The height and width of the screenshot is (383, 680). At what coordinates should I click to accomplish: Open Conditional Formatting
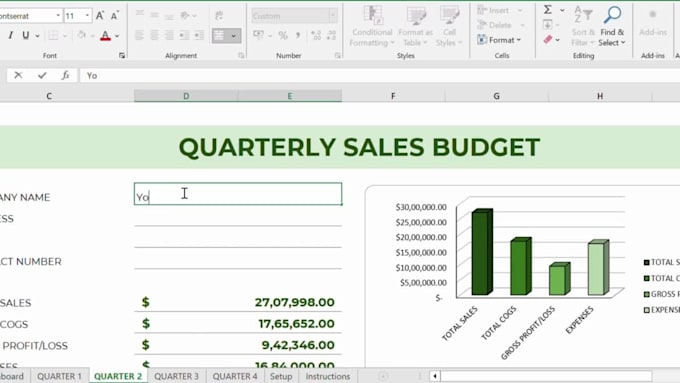pyautogui.click(x=372, y=26)
